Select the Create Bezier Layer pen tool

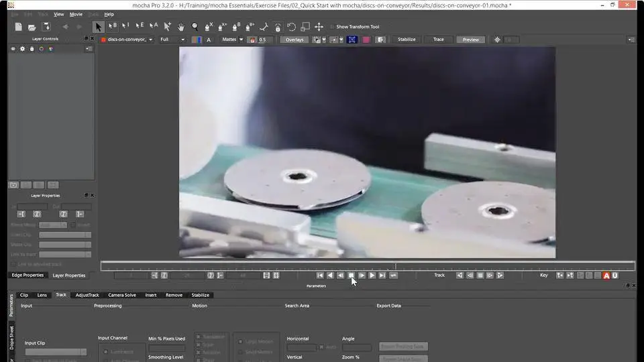[x=236, y=27]
